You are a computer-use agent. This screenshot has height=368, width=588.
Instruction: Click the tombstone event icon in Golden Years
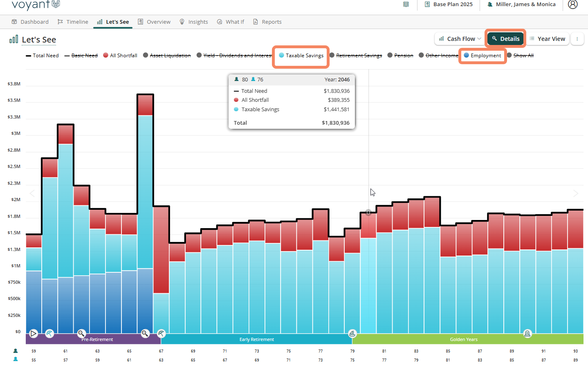click(527, 333)
